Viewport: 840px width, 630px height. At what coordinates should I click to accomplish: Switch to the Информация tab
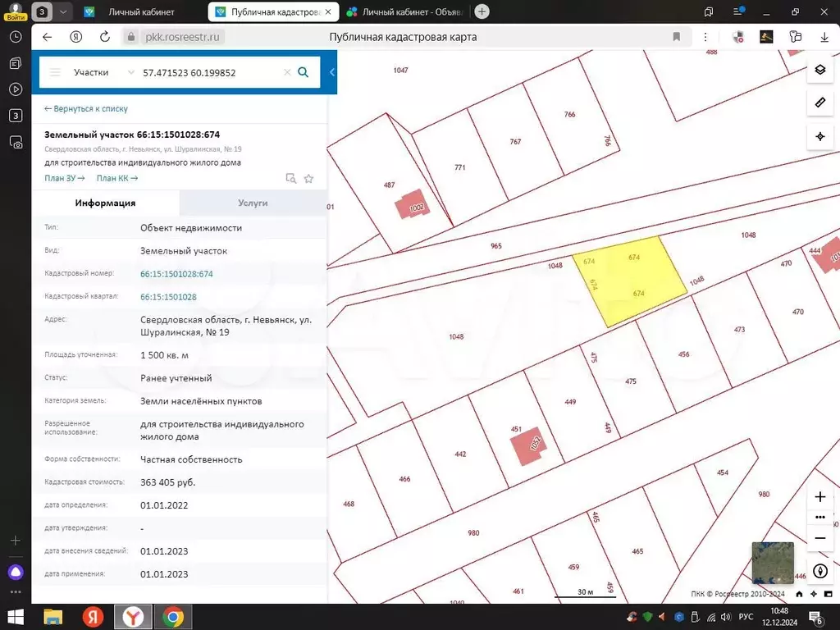pos(106,203)
